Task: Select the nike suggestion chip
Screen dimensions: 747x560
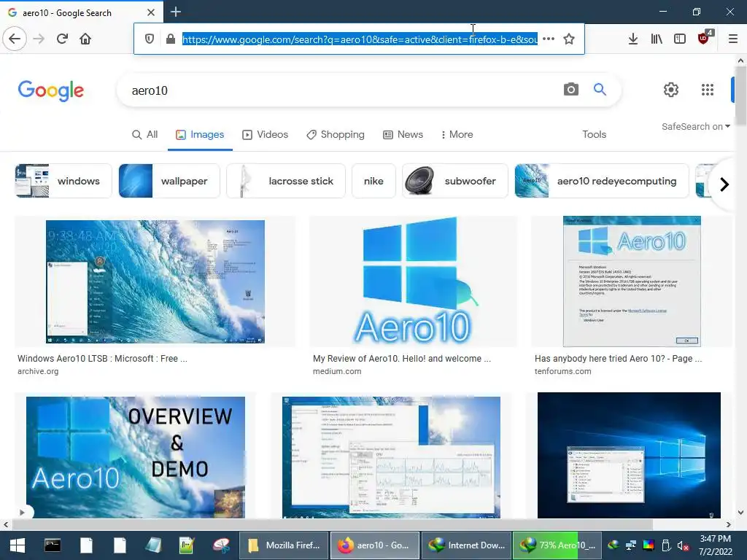Action: (x=373, y=181)
